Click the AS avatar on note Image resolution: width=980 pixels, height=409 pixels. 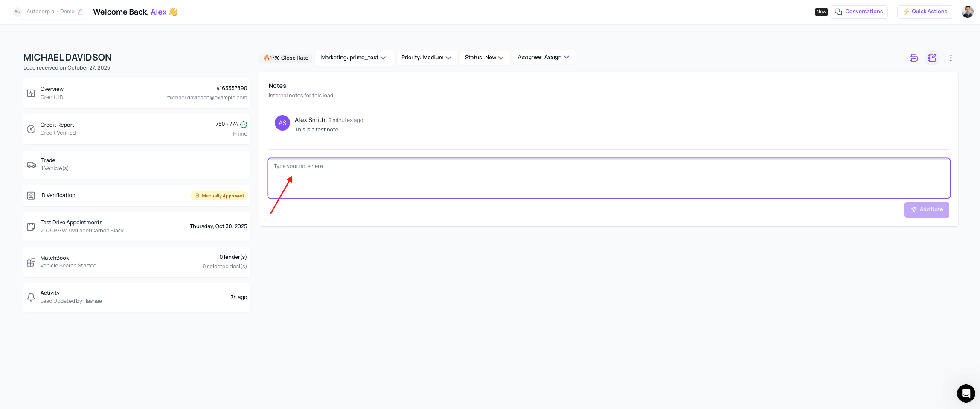coord(282,123)
